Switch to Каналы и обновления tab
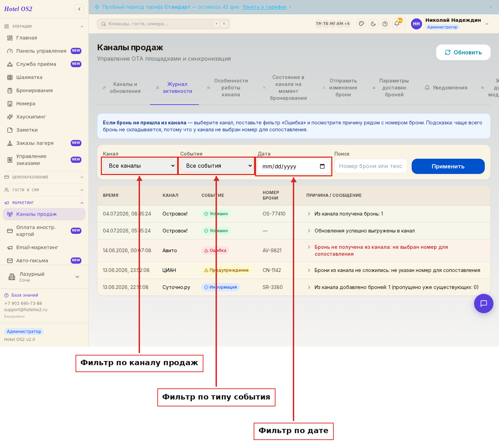Viewport: 499px width, 448px height. coord(122,88)
